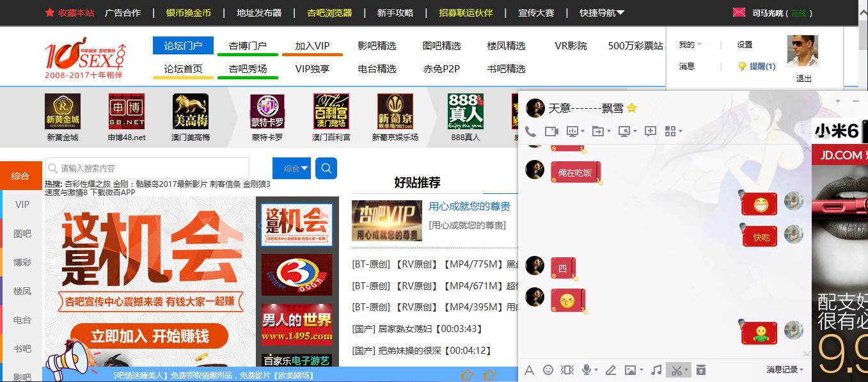Click 设置 settings link
Screen dimensions: 868x382
click(745, 45)
